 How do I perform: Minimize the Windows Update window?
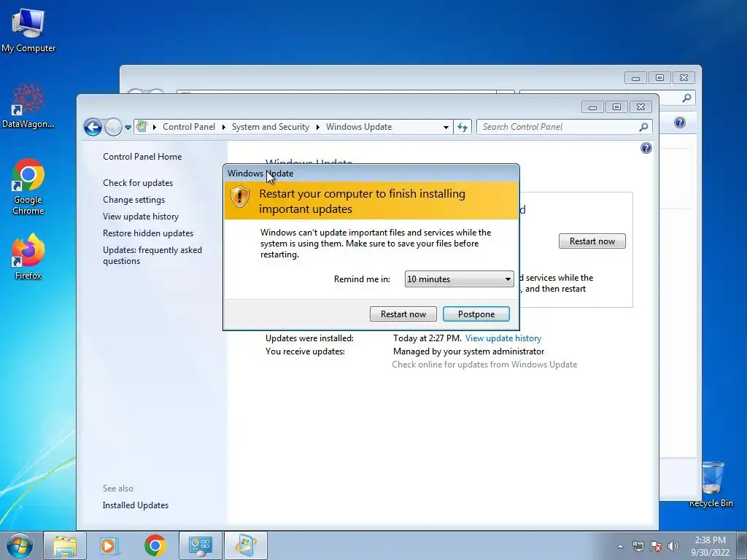pos(592,106)
